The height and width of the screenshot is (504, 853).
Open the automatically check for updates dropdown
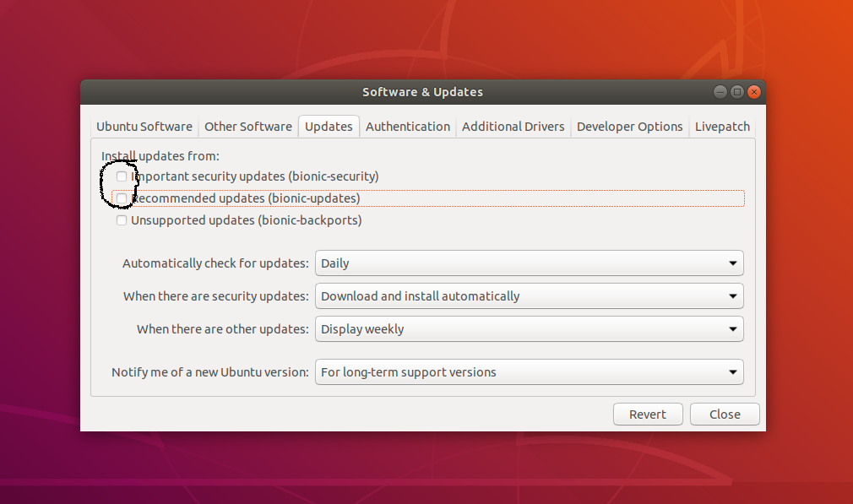(530, 263)
